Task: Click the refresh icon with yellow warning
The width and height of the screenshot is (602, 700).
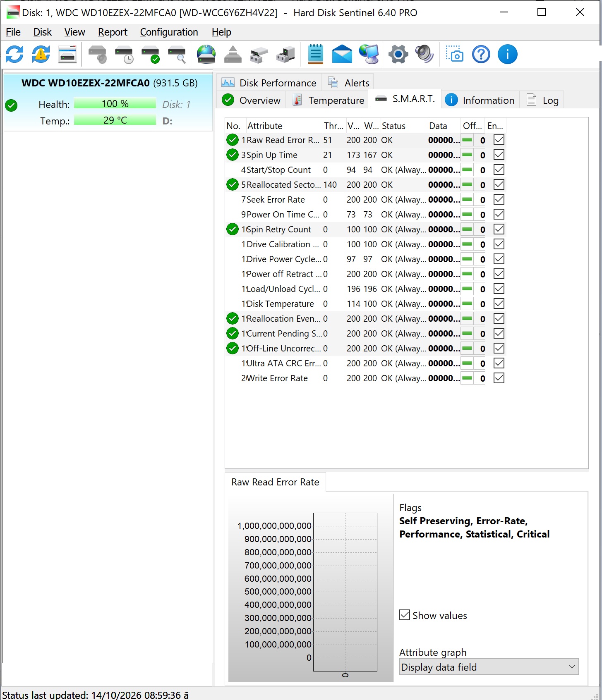Action: 41,54
